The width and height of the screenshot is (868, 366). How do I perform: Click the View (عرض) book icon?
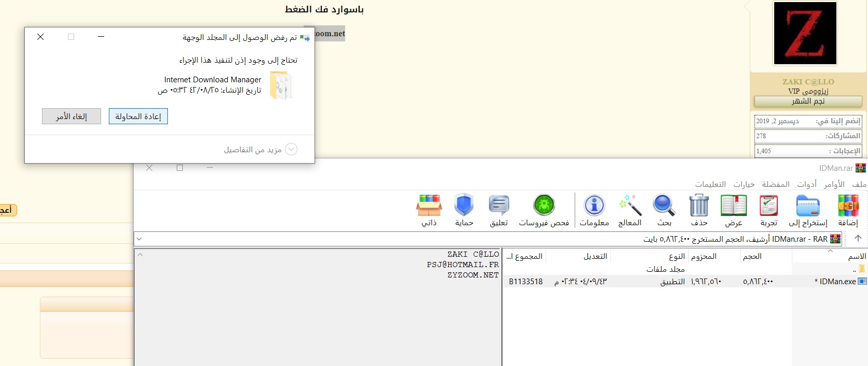point(734,206)
